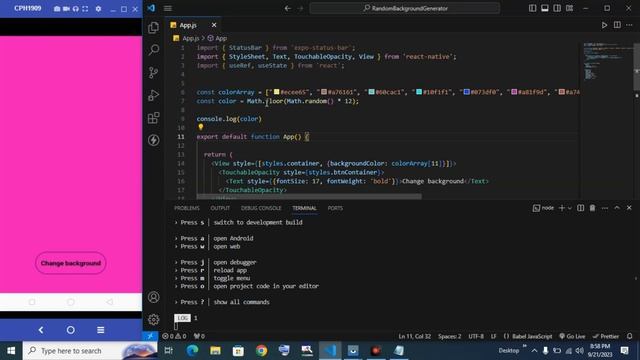Click the RandomBackgroundGenerator command center search

click(x=404, y=8)
